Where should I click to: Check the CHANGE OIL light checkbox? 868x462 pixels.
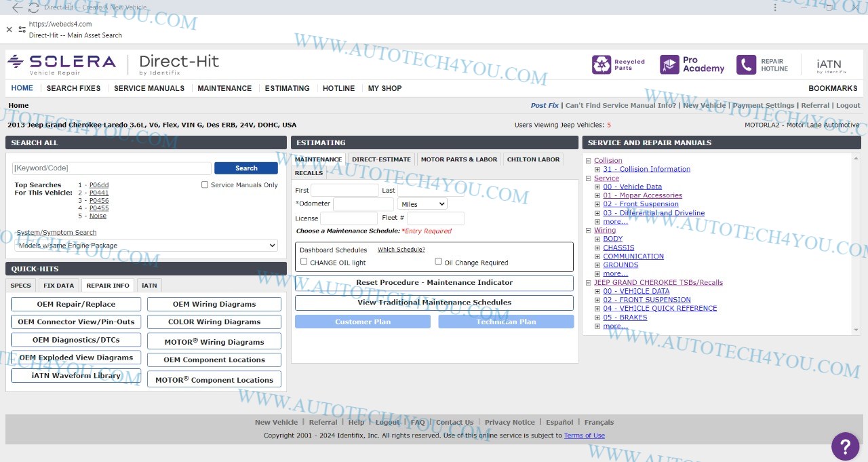[304, 262]
